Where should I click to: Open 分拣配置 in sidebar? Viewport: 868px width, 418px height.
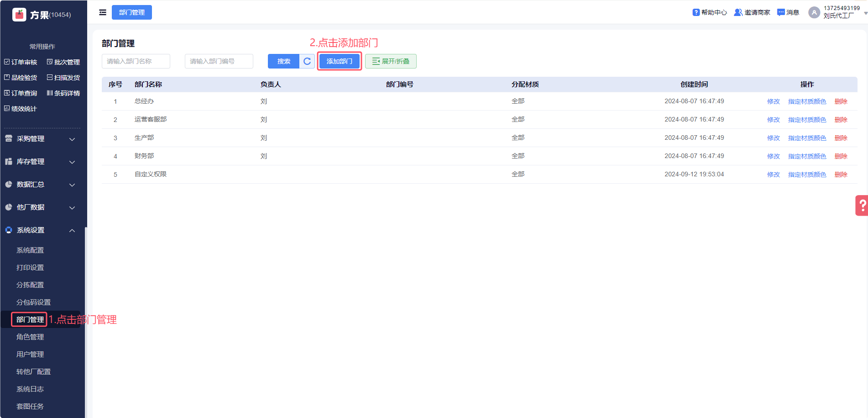(x=30, y=285)
